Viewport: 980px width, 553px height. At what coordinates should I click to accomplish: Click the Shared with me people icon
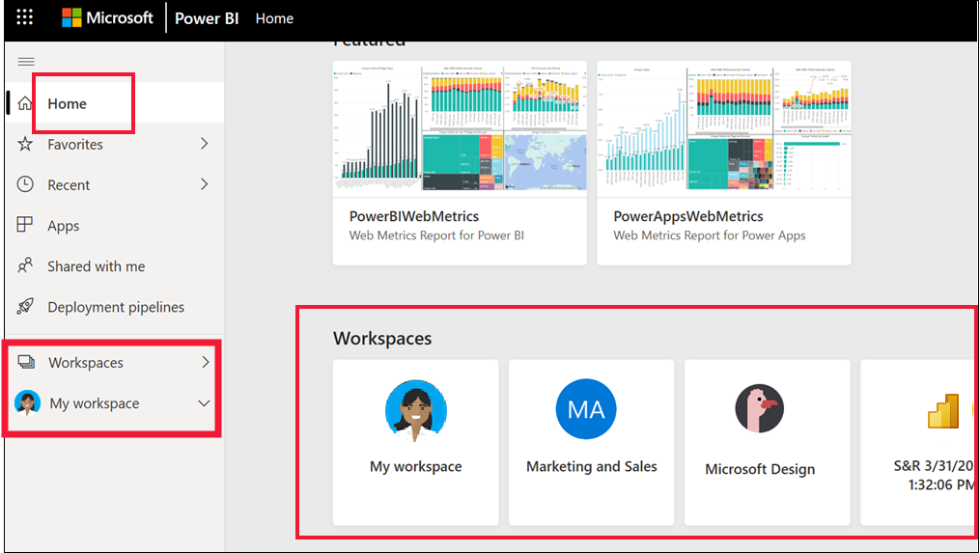(25, 265)
